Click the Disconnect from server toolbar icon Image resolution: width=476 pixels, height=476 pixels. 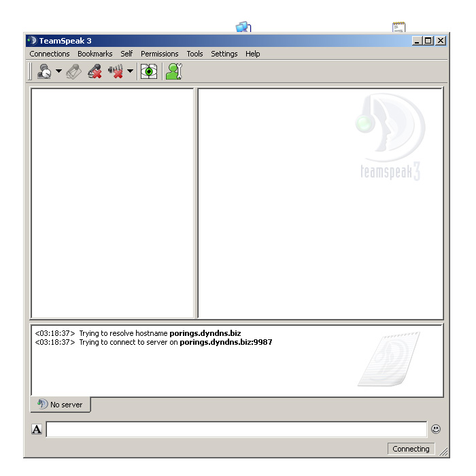(x=73, y=71)
